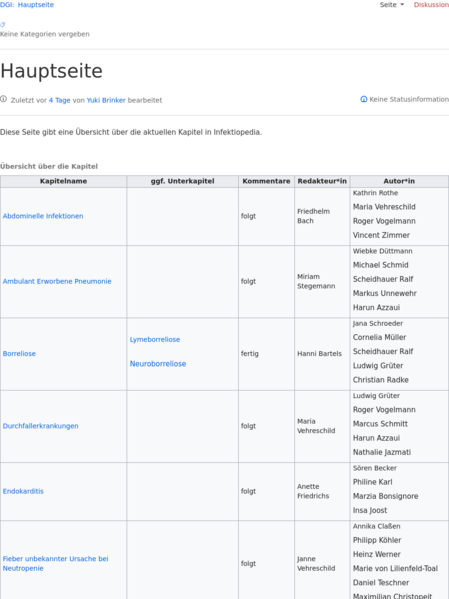The height and width of the screenshot is (599, 449).
Task: Expand the Seite dropdown menu
Action: pos(392,5)
